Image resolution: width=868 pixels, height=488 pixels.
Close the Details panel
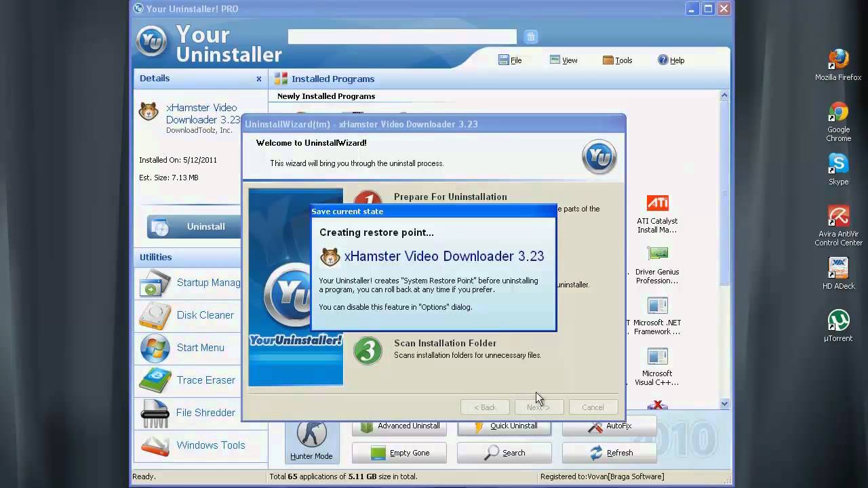[258, 79]
